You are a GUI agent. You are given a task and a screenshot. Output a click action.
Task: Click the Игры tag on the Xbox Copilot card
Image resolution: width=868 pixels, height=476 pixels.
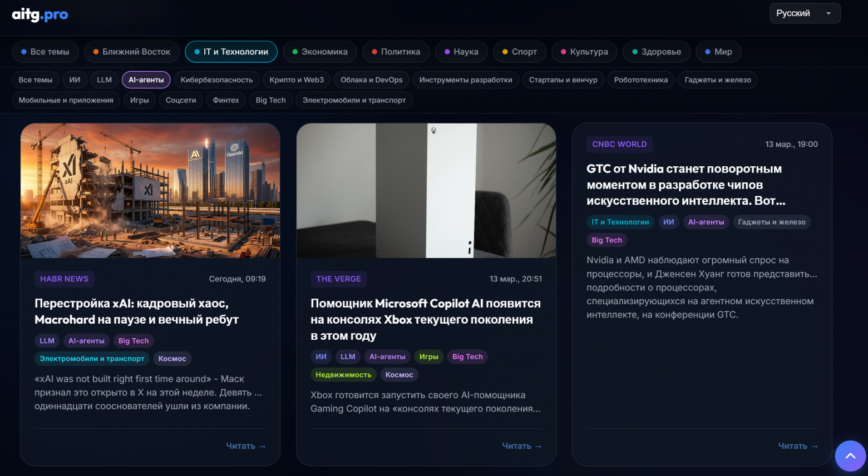428,357
